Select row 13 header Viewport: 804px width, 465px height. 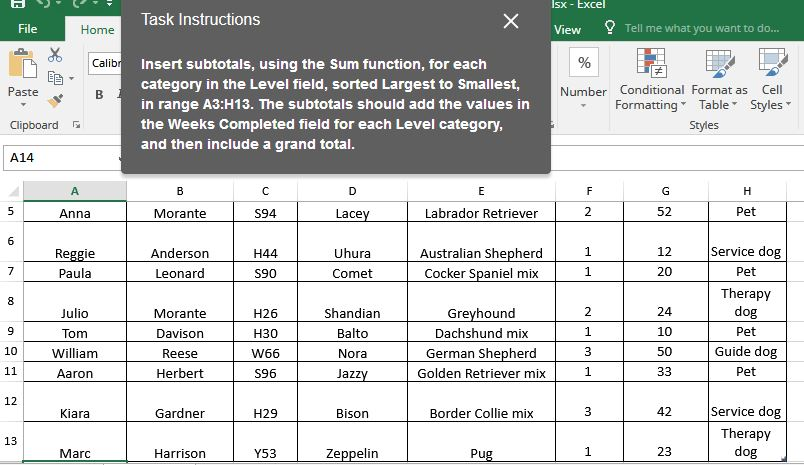pyautogui.click(x=11, y=441)
